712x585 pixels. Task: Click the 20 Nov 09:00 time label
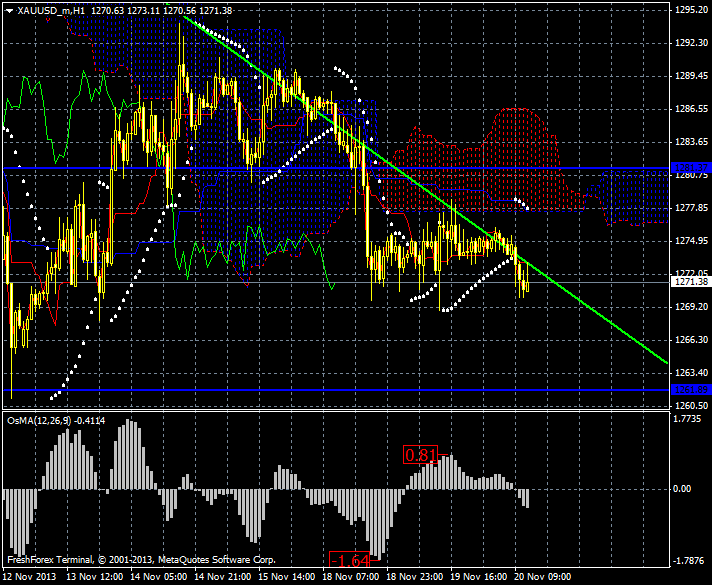[542, 577]
